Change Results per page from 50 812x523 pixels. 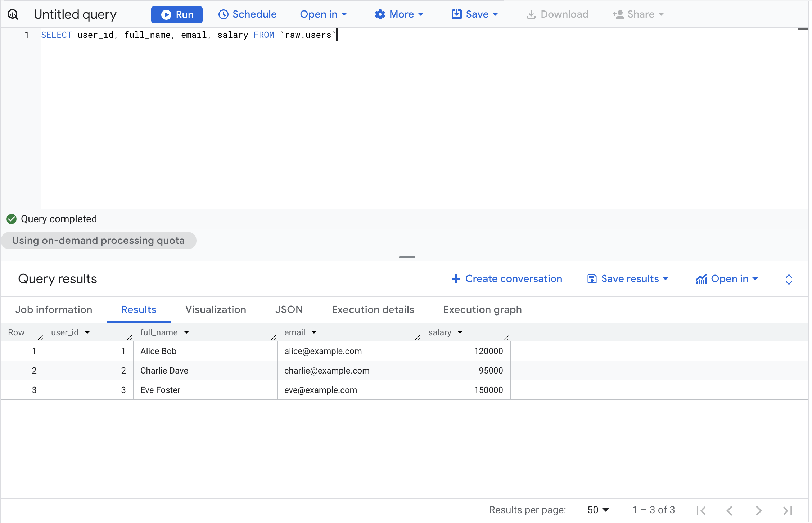point(598,510)
